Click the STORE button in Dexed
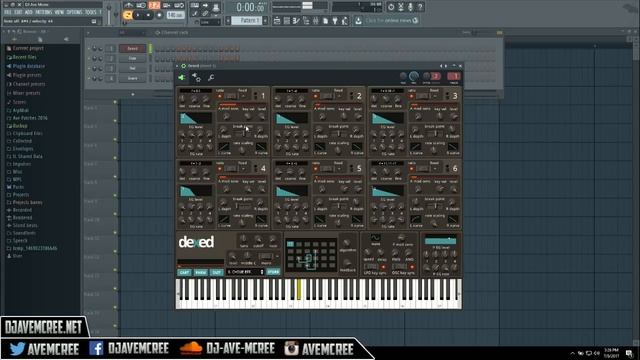This screenshot has width=640, height=360. coord(273,272)
